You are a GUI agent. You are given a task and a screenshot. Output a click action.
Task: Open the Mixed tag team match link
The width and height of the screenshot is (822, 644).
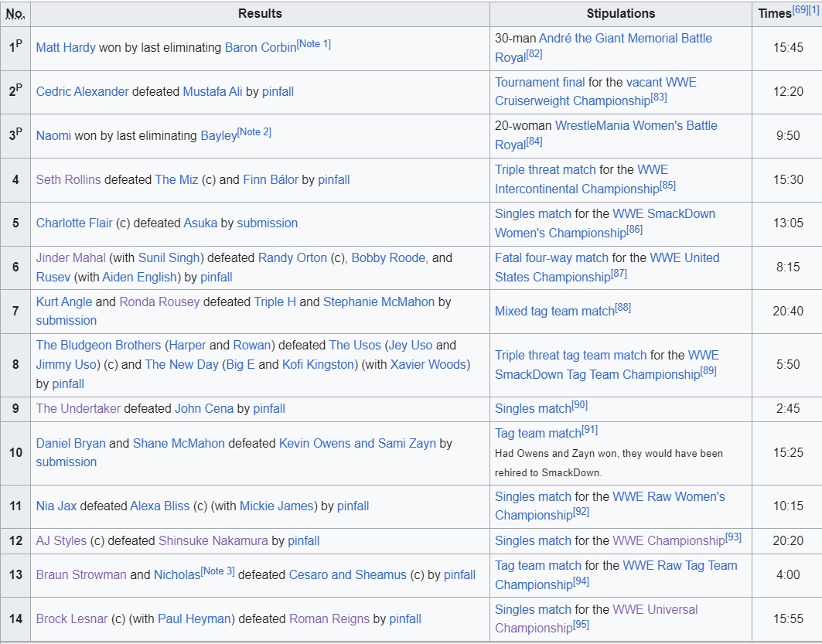[x=554, y=312]
